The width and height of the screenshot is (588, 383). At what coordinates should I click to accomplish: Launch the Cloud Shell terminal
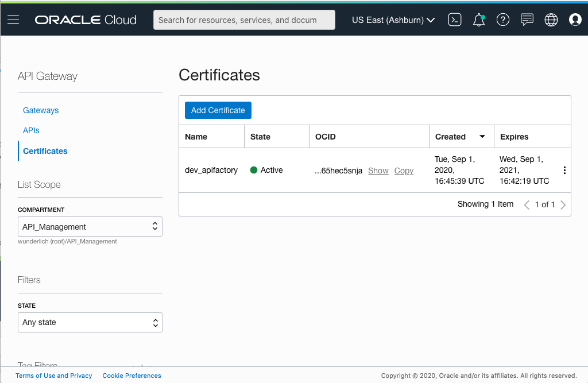pyautogui.click(x=454, y=19)
